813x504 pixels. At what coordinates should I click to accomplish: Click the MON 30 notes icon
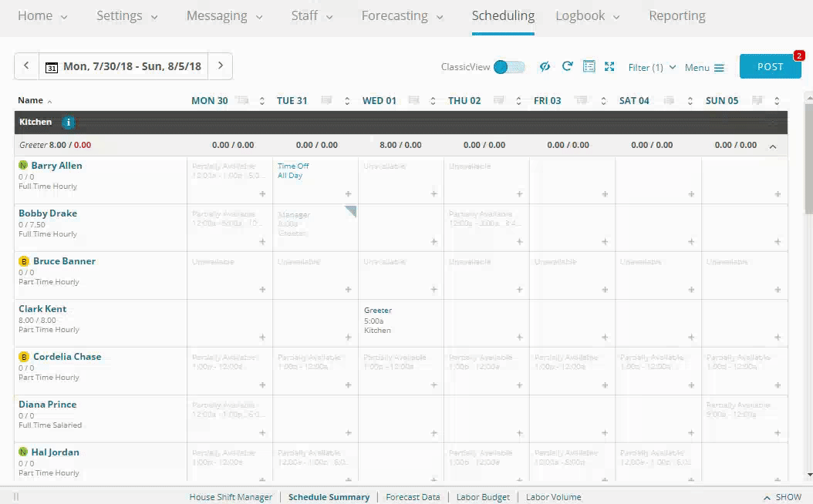click(243, 101)
